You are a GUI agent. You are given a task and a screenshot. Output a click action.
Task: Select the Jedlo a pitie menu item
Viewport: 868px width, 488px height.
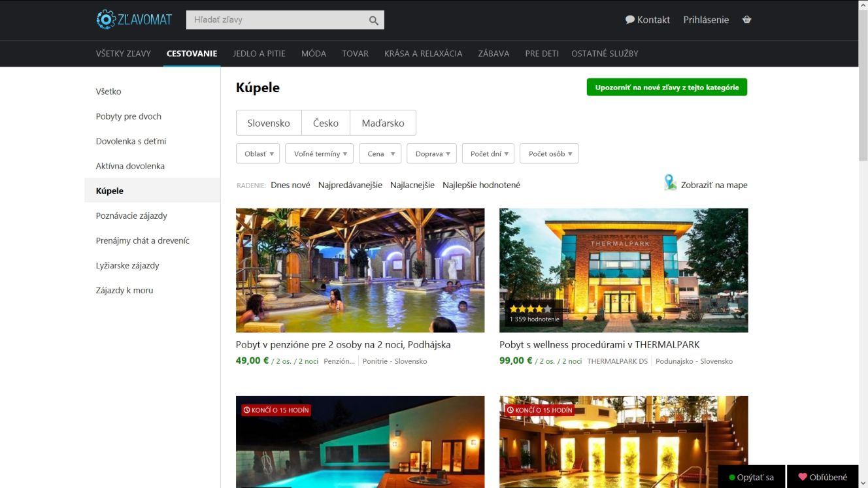259,54
